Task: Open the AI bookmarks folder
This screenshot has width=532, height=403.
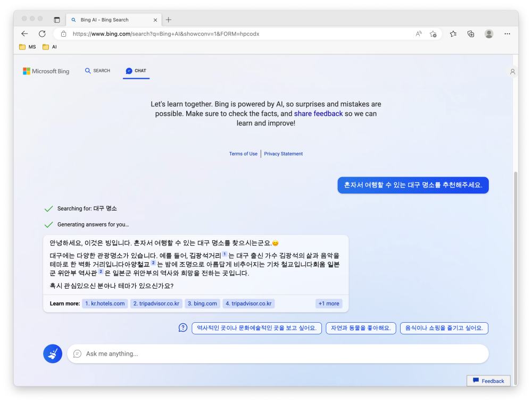Action: tap(49, 47)
